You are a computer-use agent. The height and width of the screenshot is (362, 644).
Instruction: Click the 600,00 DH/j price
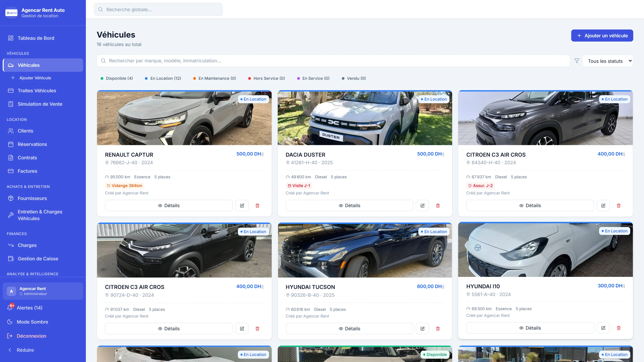pyautogui.click(x=430, y=286)
